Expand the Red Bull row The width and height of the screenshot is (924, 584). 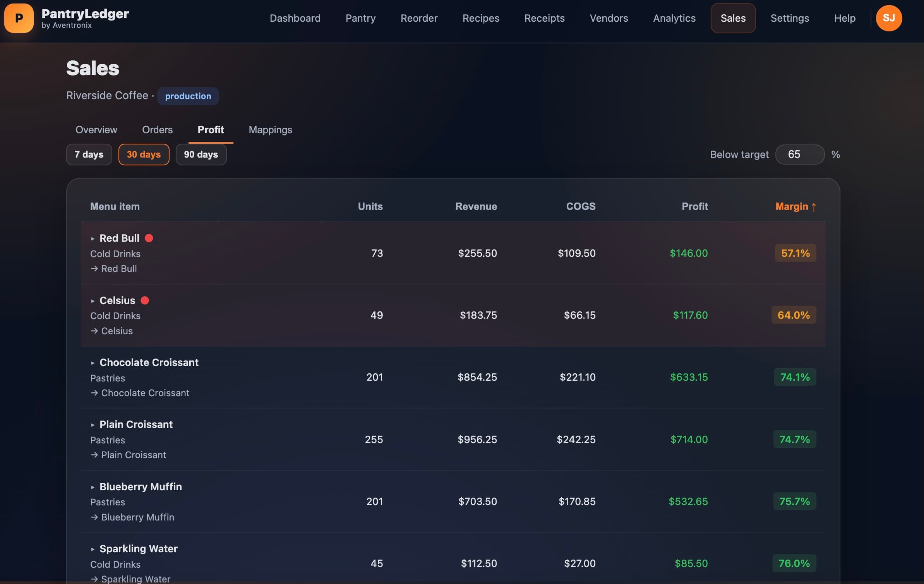pyautogui.click(x=93, y=239)
